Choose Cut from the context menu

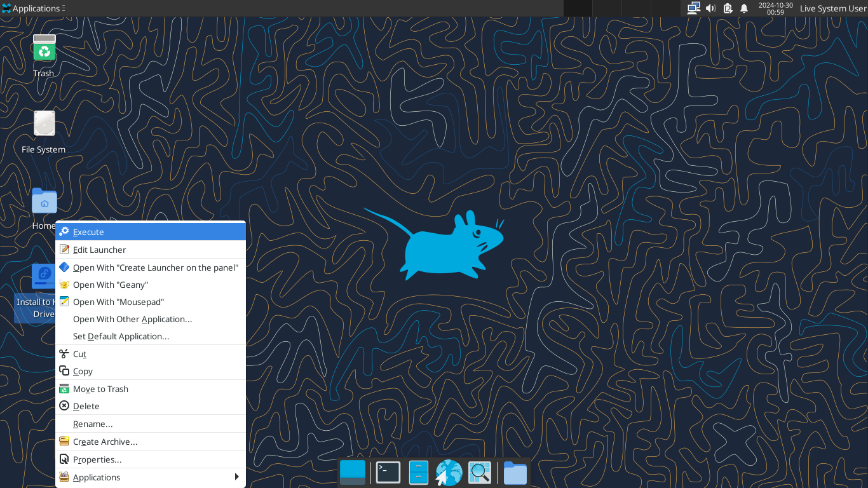click(x=151, y=354)
